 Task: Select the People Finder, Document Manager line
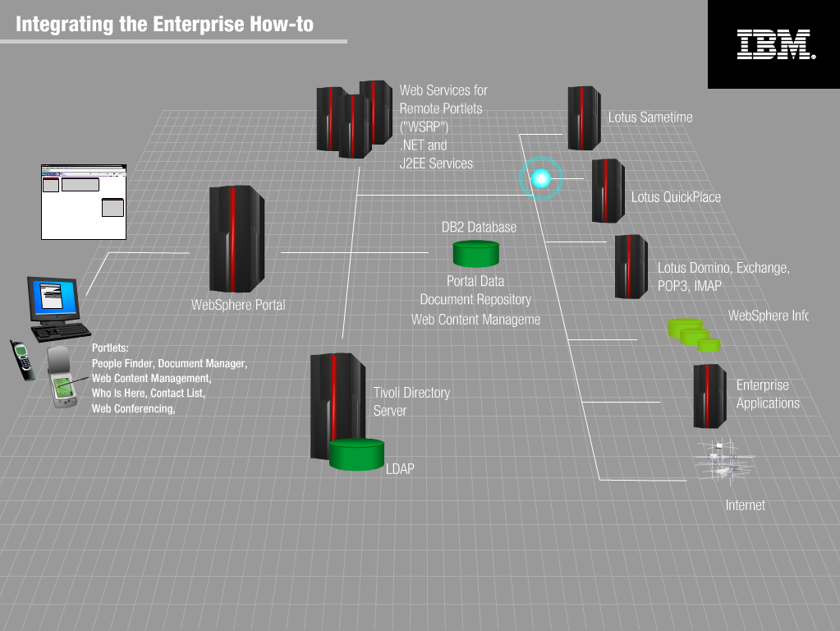(x=169, y=363)
